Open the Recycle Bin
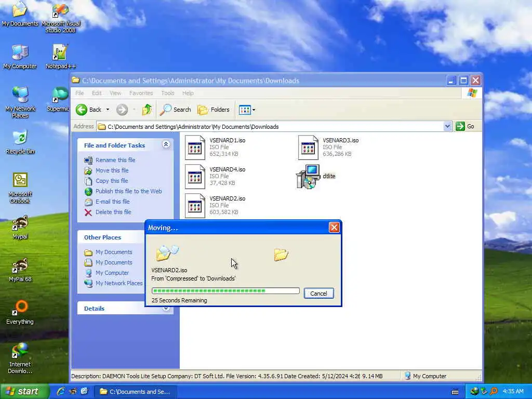The height and width of the screenshot is (399, 532). click(x=20, y=142)
